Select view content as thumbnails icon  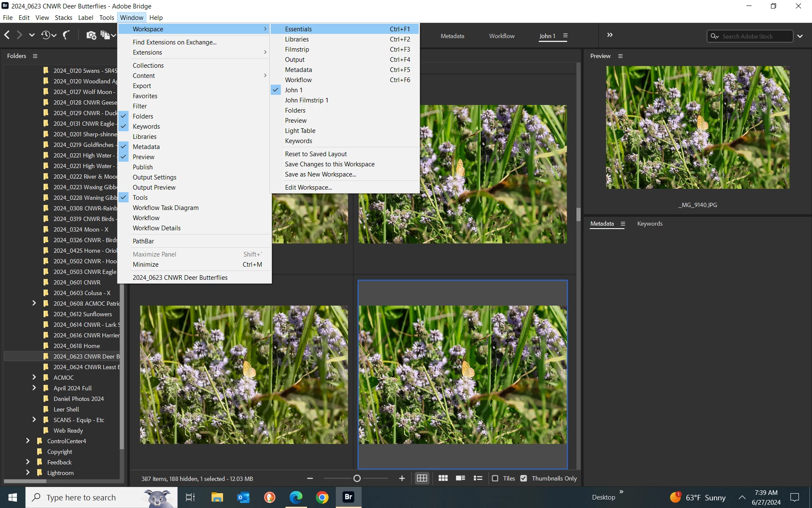443,478
